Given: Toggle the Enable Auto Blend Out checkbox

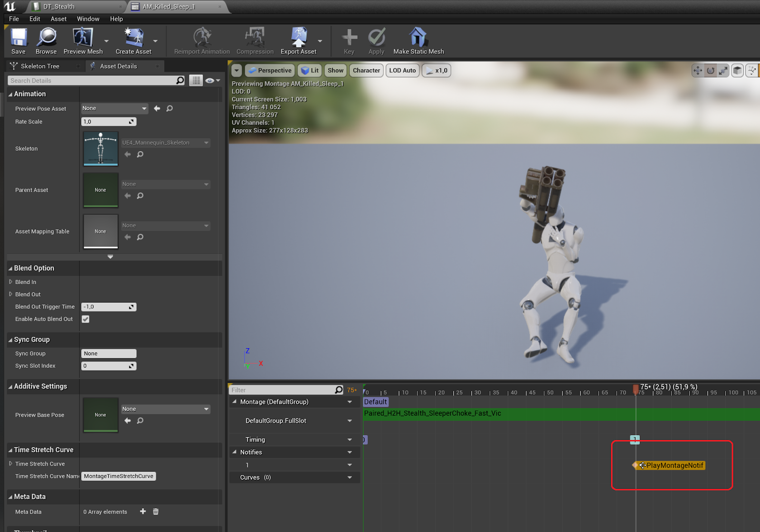Looking at the screenshot, I should point(85,319).
